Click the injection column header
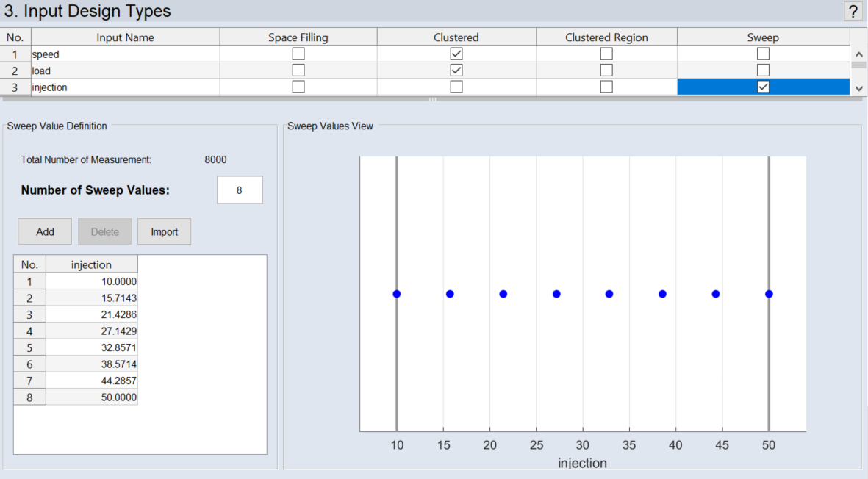Image resolution: width=868 pixels, height=479 pixels. tap(92, 264)
